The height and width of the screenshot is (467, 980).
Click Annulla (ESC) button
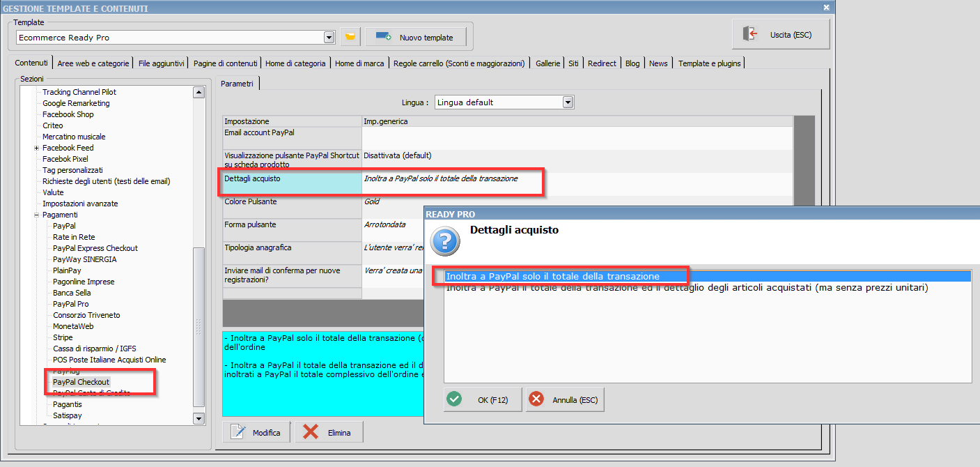tap(565, 399)
